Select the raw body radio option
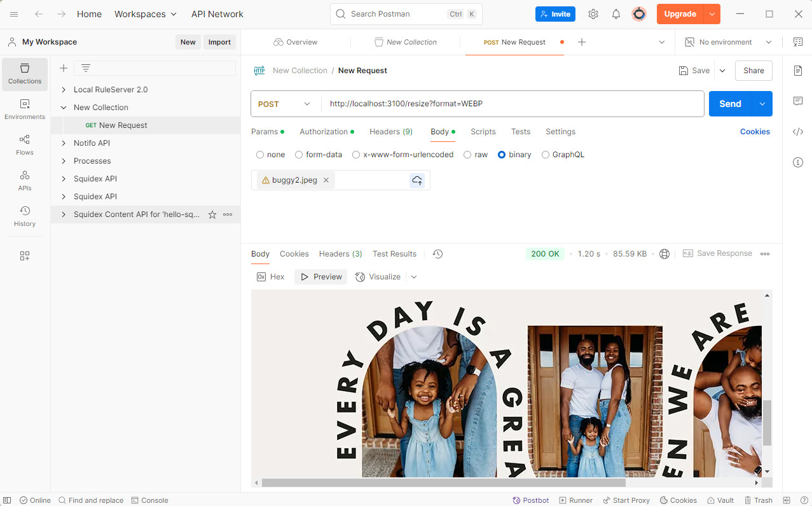Screen dimensions: 812x506 476,155
